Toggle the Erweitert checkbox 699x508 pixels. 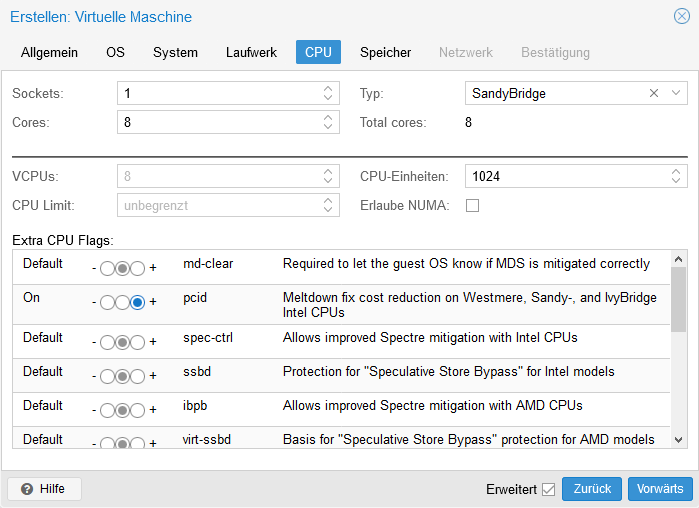coord(548,489)
